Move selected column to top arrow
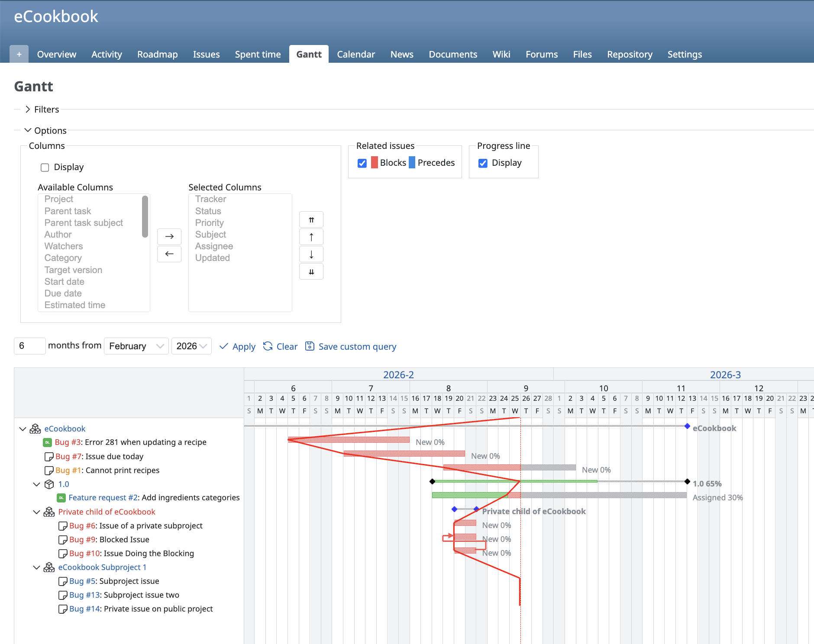The width and height of the screenshot is (814, 644). click(x=311, y=220)
